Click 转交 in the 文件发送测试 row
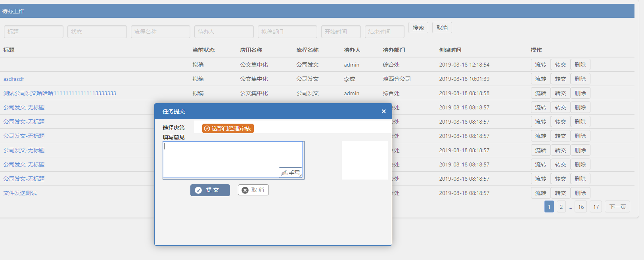 [x=560, y=193]
